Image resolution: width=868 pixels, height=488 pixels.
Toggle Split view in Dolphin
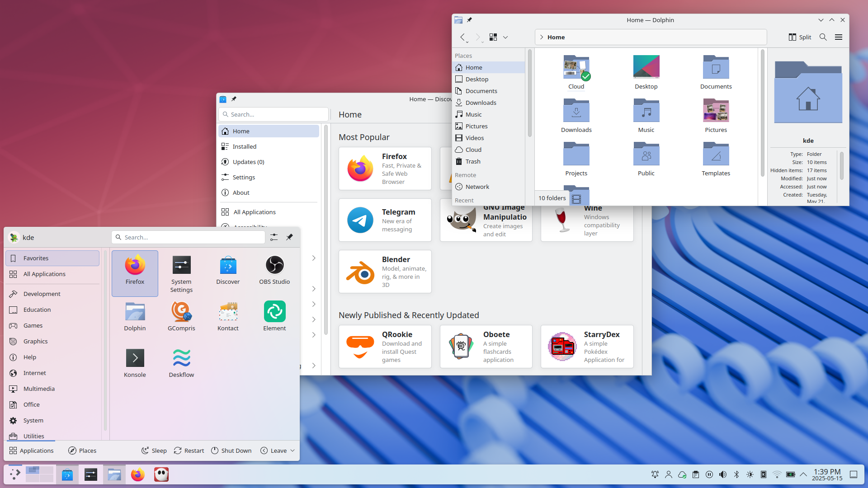click(800, 37)
